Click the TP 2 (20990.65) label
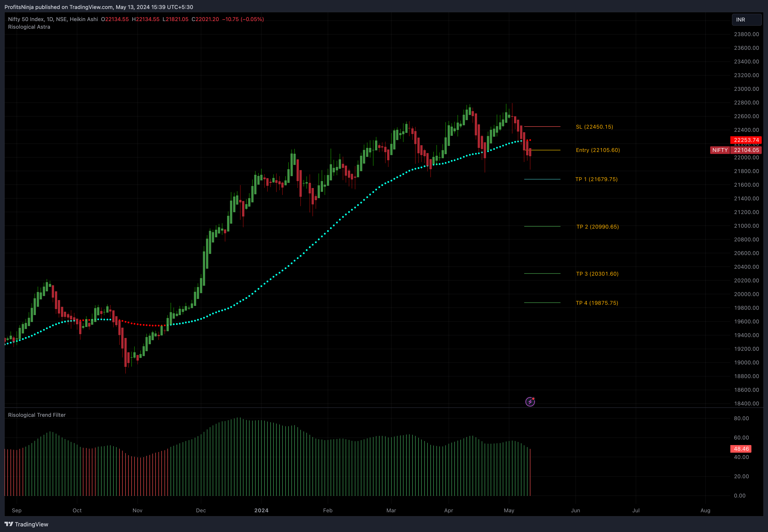Image resolution: width=768 pixels, height=532 pixels. (x=597, y=227)
